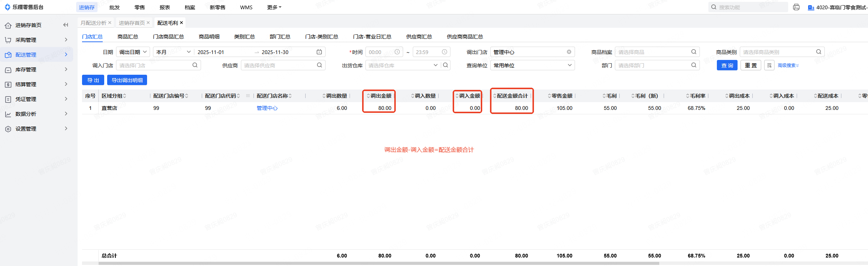The width and height of the screenshot is (868, 266).
Task: Click the horizontal scrollbar under table
Action: pos(379,263)
